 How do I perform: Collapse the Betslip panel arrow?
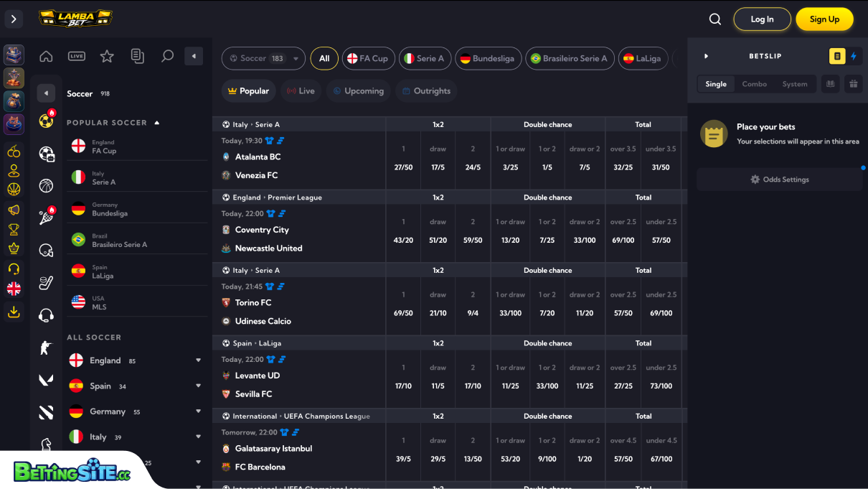[706, 56]
